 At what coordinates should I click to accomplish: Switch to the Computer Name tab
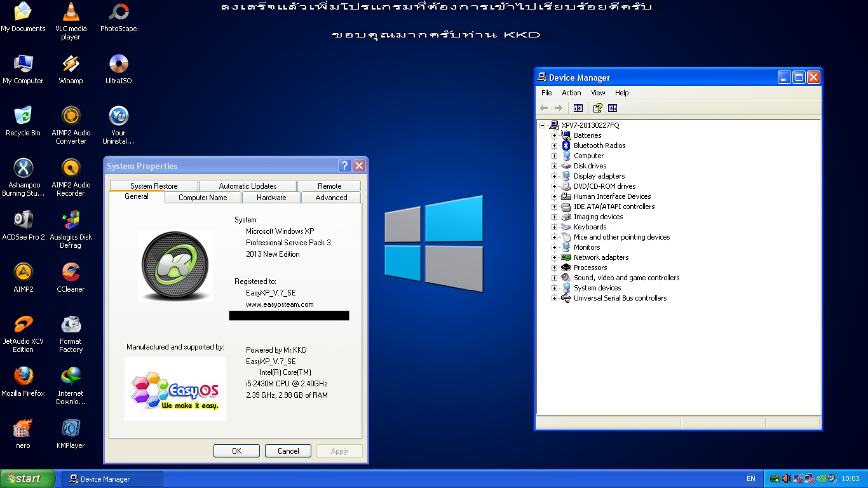click(203, 198)
